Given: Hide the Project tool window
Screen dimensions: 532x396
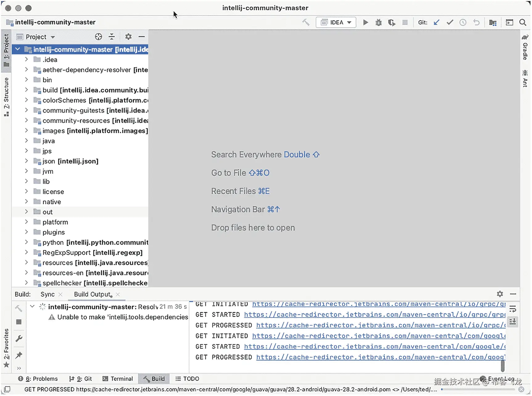Looking at the screenshot, I should pyautogui.click(x=142, y=37).
